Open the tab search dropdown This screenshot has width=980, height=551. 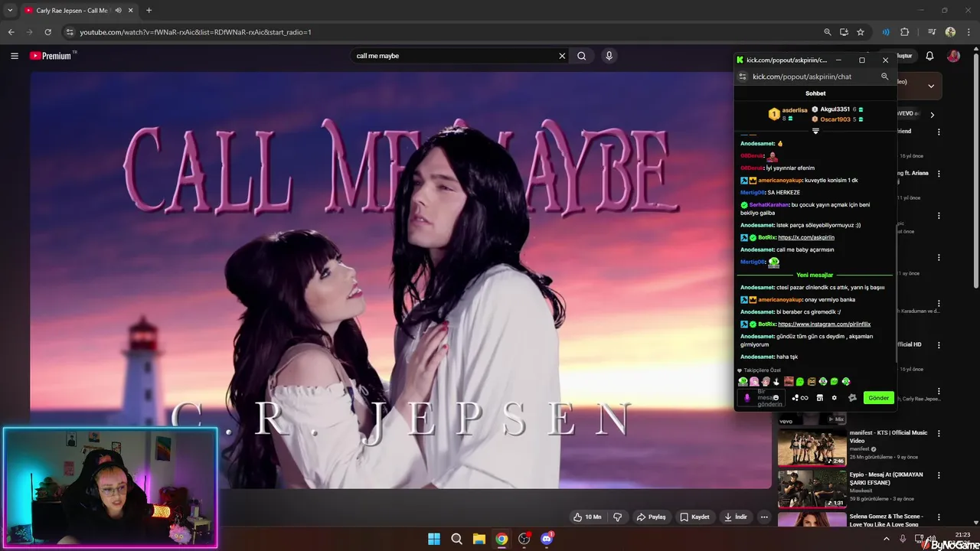click(10, 11)
